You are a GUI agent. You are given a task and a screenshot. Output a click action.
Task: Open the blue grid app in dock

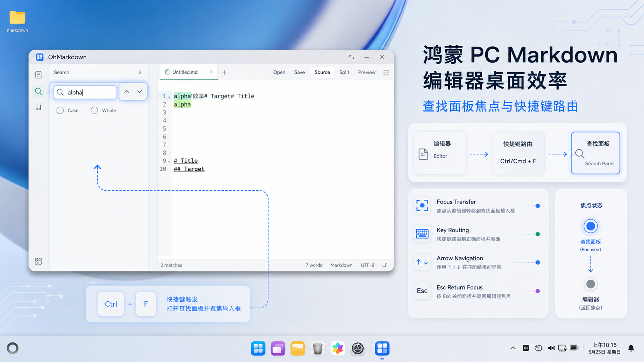tap(258, 349)
